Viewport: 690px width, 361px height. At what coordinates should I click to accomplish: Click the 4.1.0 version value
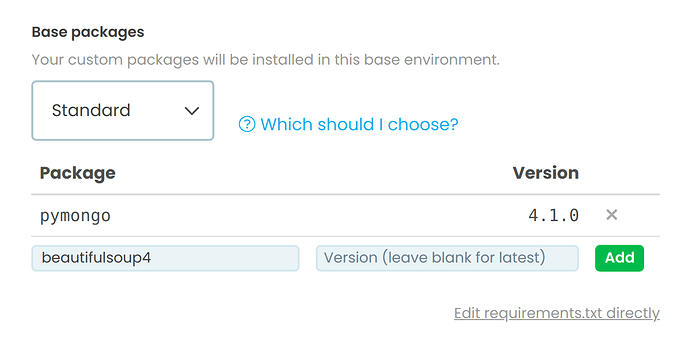click(554, 215)
